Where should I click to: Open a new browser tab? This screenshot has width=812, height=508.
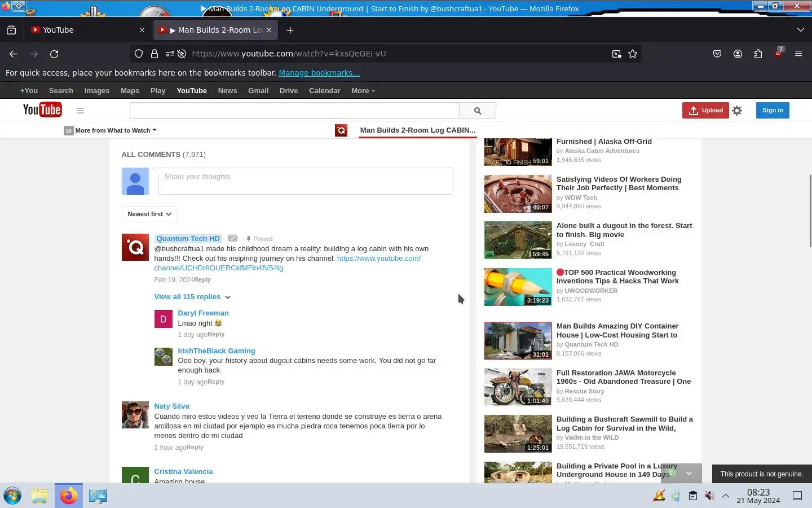(x=290, y=30)
